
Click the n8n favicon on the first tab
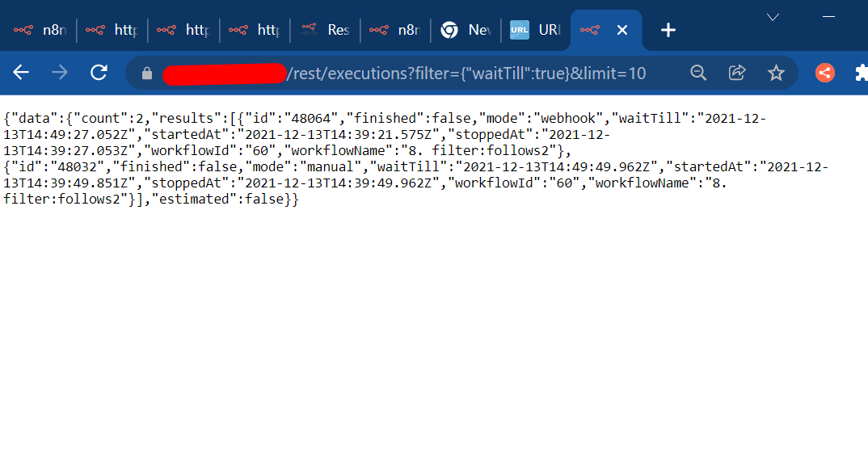pyautogui.click(x=22, y=29)
